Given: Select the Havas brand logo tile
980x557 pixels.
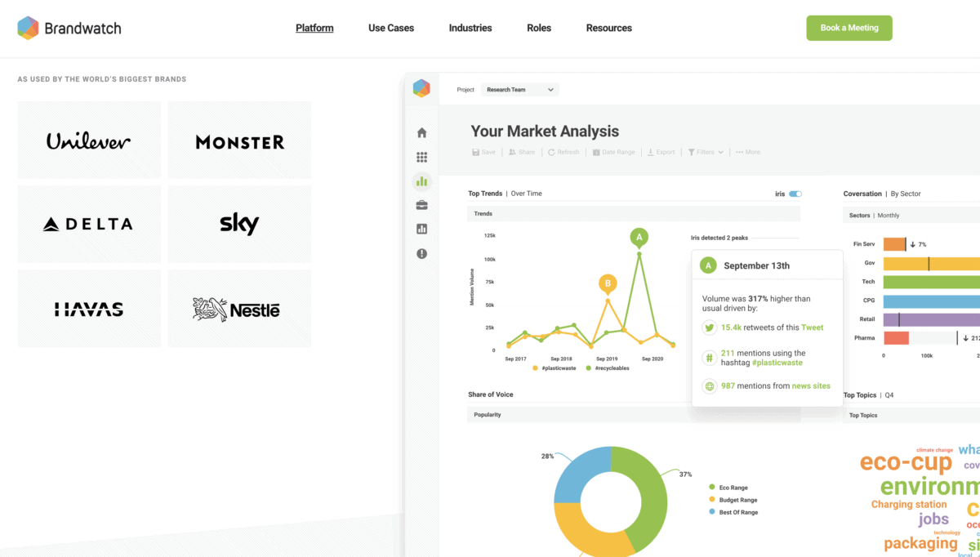Looking at the screenshot, I should click(89, 309).
